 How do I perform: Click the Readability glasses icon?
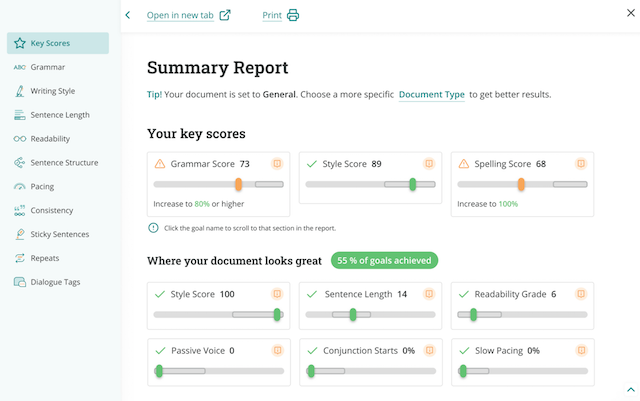click(x=20, y=139)
